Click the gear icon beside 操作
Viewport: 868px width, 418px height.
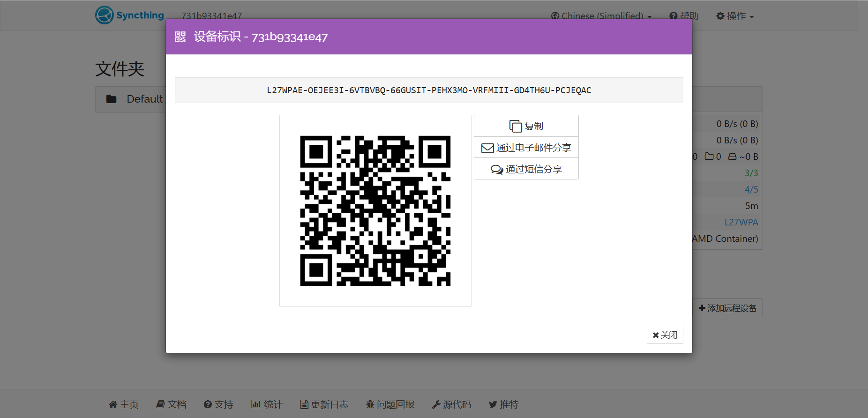coord(720,16)
